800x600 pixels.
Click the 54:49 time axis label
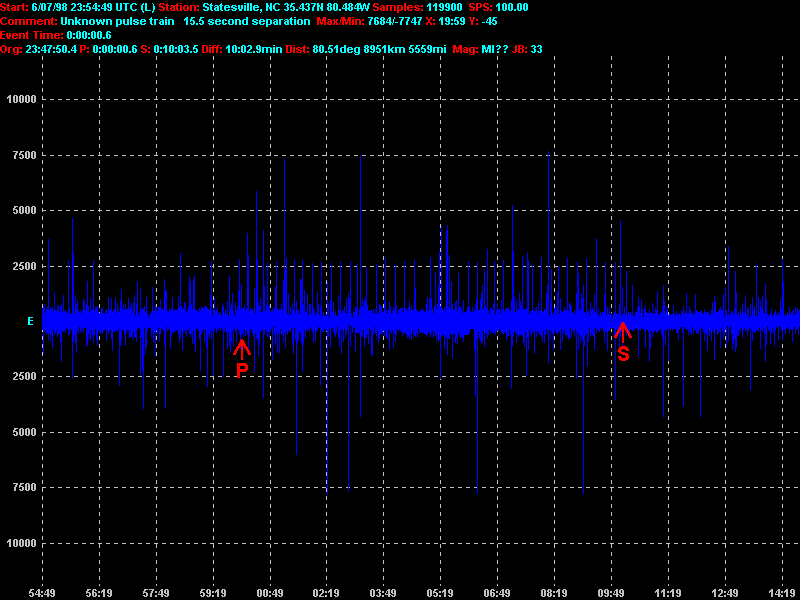(41, 592)
